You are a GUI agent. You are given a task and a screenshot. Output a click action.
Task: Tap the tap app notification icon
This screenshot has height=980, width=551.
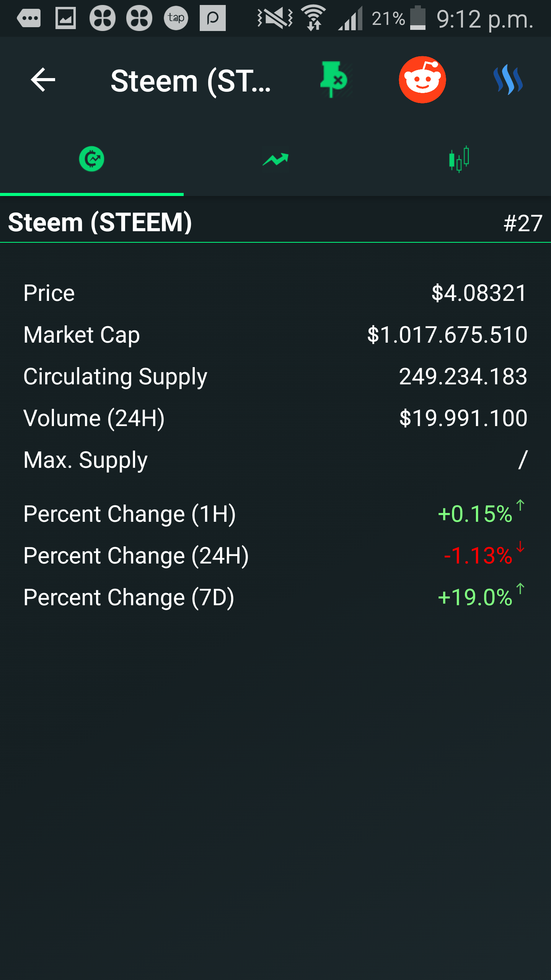tap(176, 18)
